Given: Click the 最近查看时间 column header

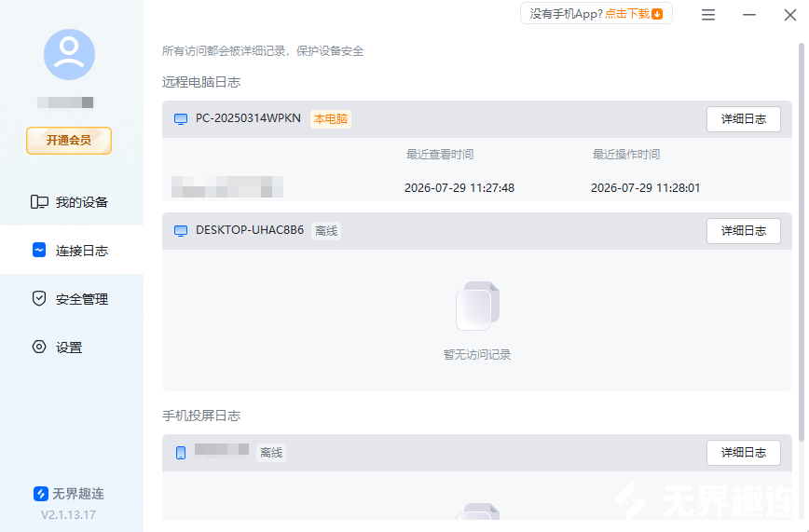Looking at the screenshot, I should point(440,155).
